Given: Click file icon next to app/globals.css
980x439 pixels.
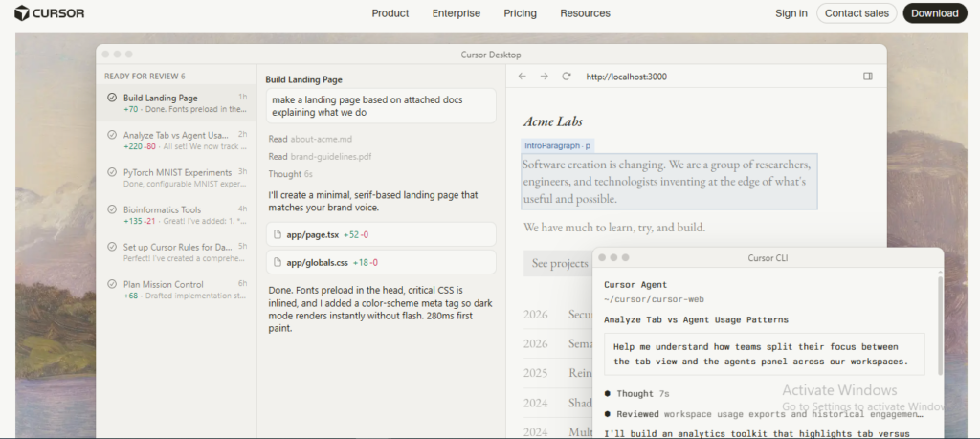Looking at the screenshot, I should [278, 262].
